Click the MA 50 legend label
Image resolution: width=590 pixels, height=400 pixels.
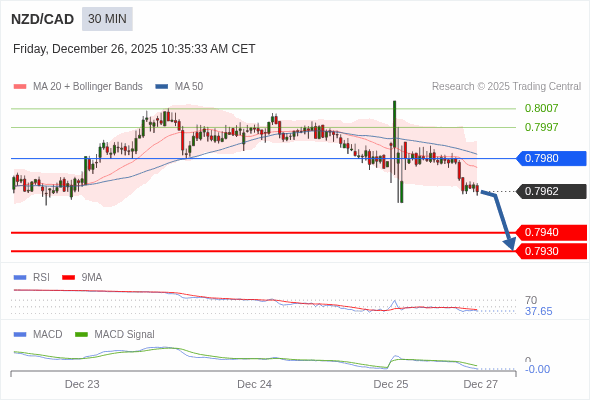click(189, 87)
